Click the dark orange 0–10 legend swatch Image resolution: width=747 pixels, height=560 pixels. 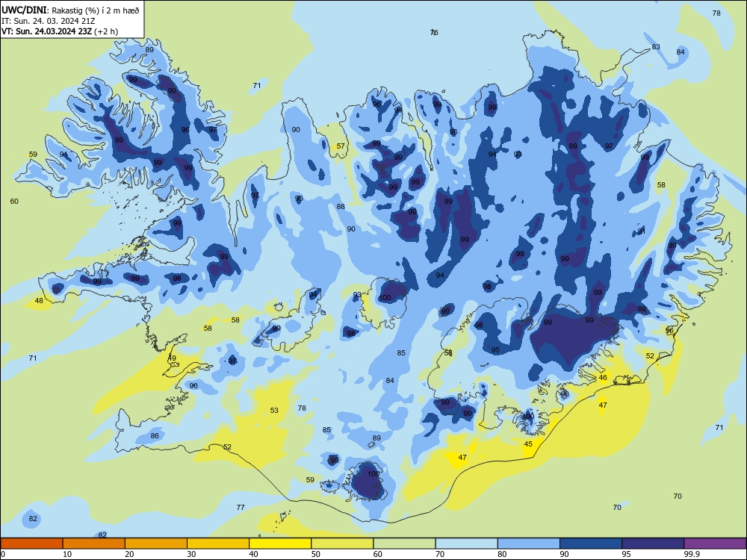[x=31, y=544]
